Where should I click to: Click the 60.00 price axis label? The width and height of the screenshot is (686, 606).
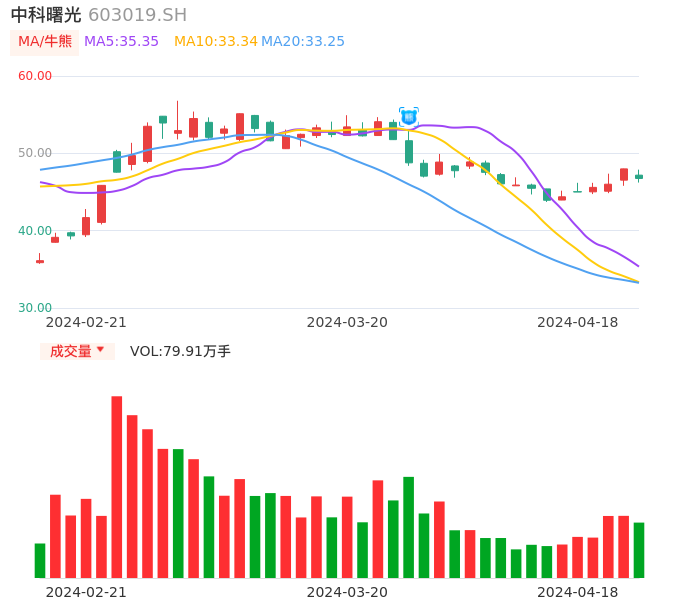35,76
